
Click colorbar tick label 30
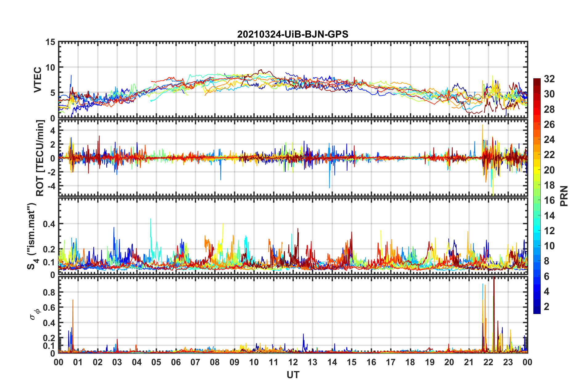click(x=549, y=94)
